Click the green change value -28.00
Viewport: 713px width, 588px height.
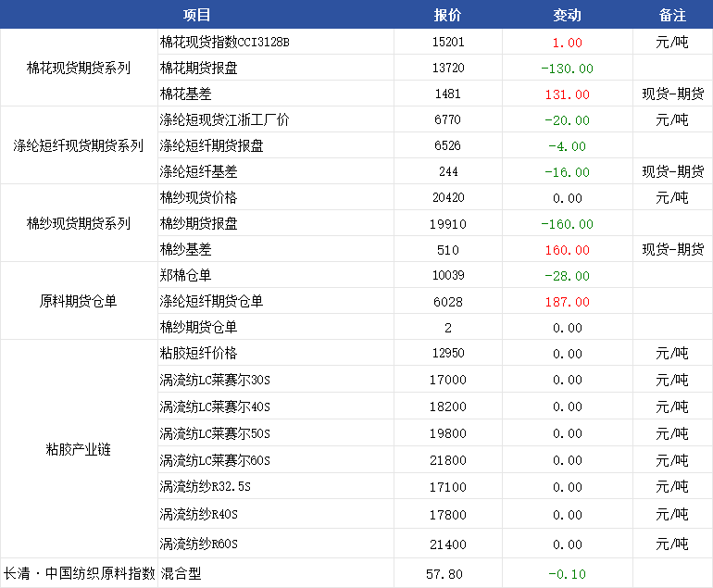[x=567, y=276]
